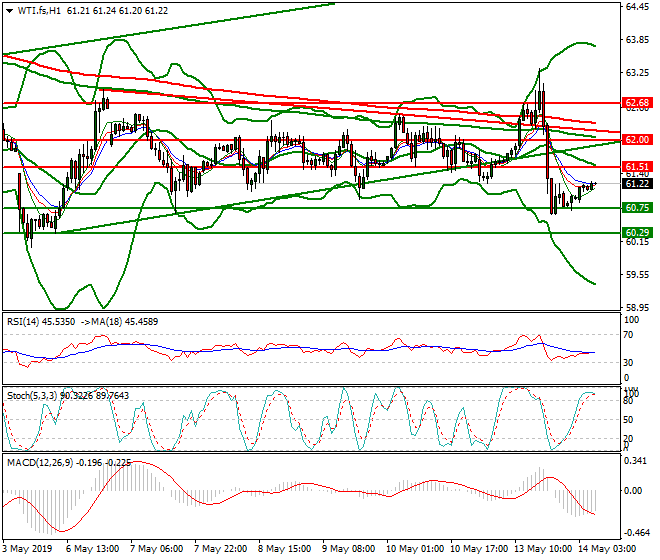The image size is (660, 560).
Task: Click the 14 May 03:00 time axis label
Action: coord(607,549)
